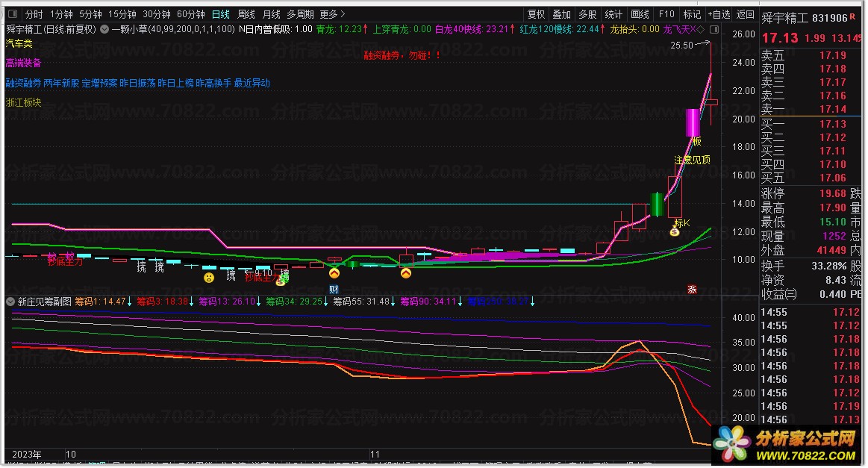Select the 15分钟 period
This screenshot has width=868, height=468.
(x=122, y=14)
